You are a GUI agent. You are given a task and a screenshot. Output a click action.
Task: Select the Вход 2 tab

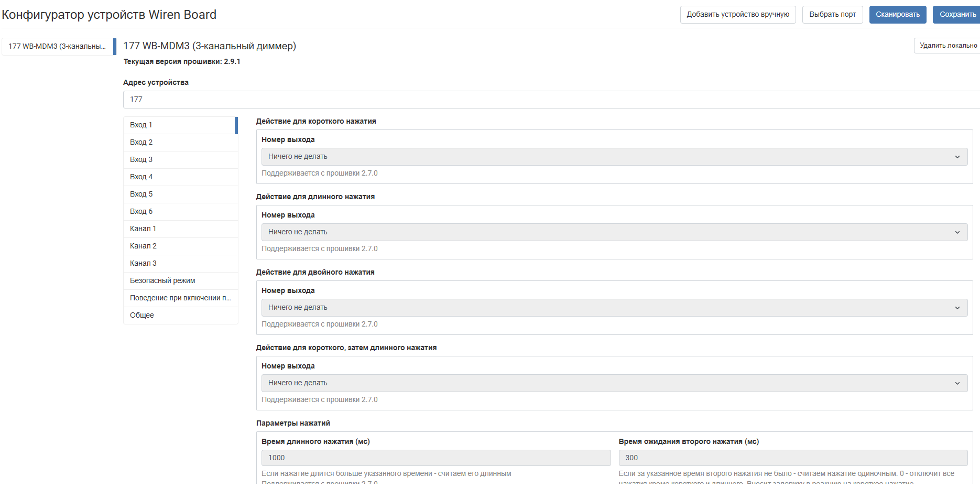click(x=180, y=143)
